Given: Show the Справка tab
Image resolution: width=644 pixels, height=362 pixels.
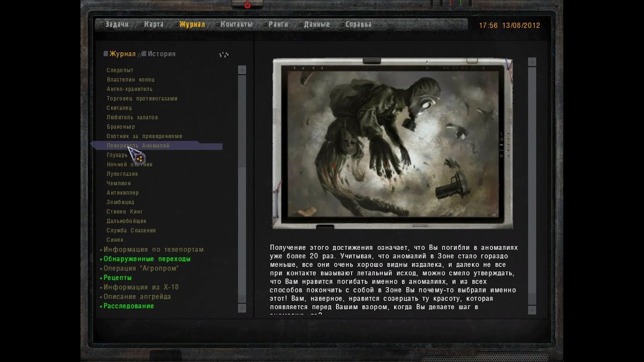Looking at the screenshot, I should [358, 24].
